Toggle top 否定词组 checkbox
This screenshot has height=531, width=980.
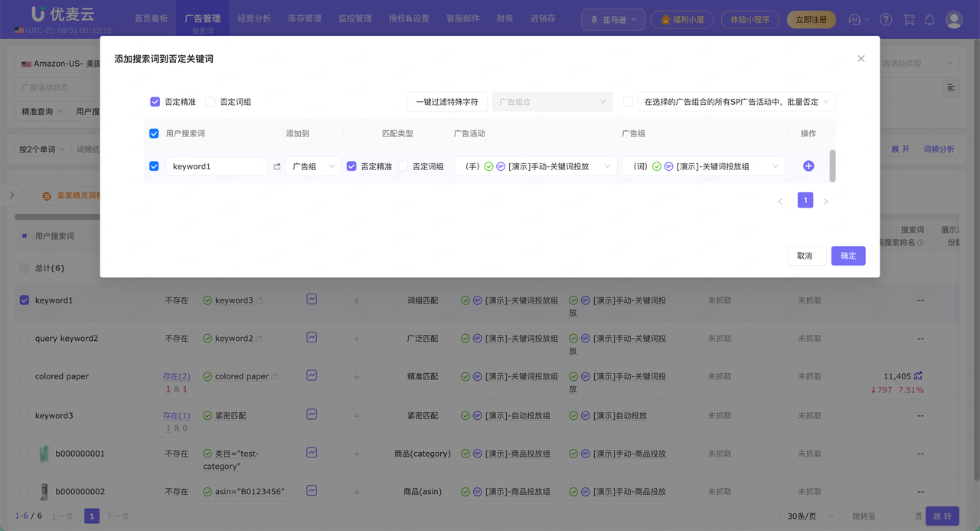211,102
